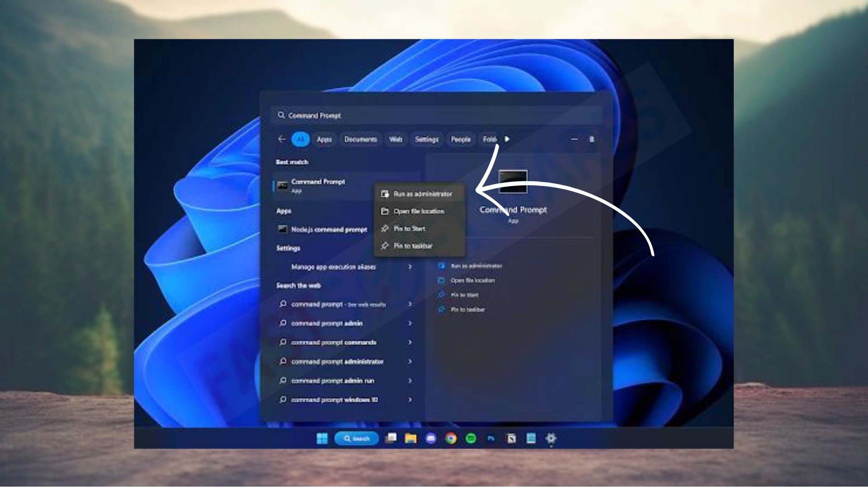Image resolution: width=868 pixels, height=488 pixels.
Task: Switch to the Apps filter tab
Action: point(324,139)
